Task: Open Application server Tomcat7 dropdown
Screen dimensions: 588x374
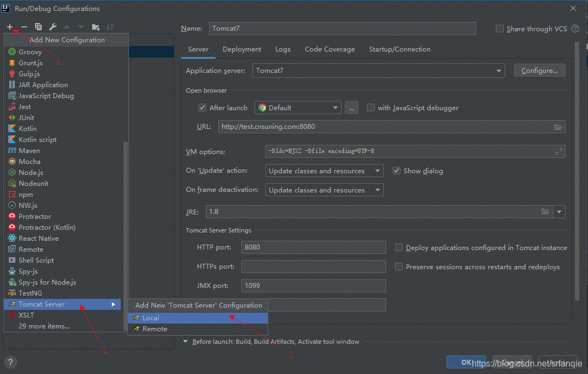Action: click(378, 70)
